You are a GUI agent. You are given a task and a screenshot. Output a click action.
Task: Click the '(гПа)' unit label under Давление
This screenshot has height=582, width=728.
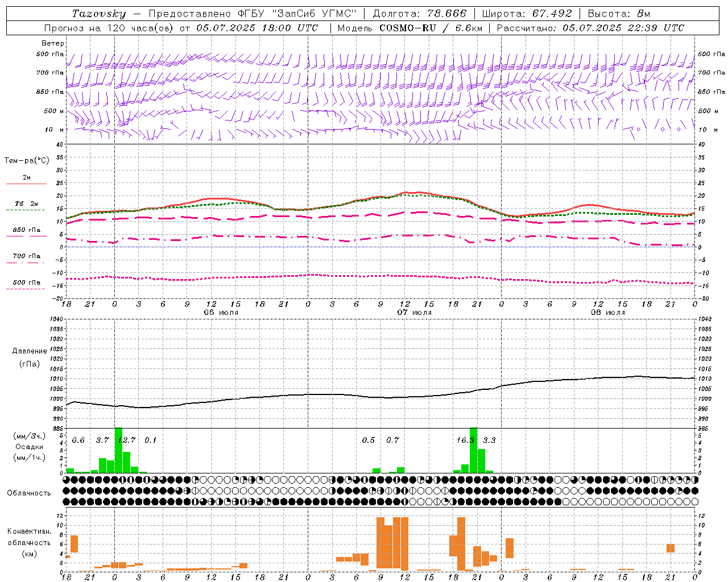pyautogui.click(x=28, y=364)
